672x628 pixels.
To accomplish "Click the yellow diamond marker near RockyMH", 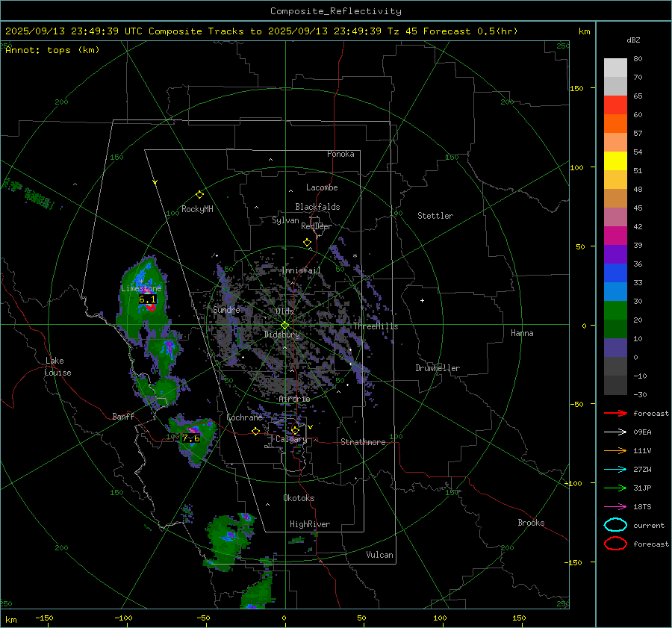I will (x=199, y=195).
